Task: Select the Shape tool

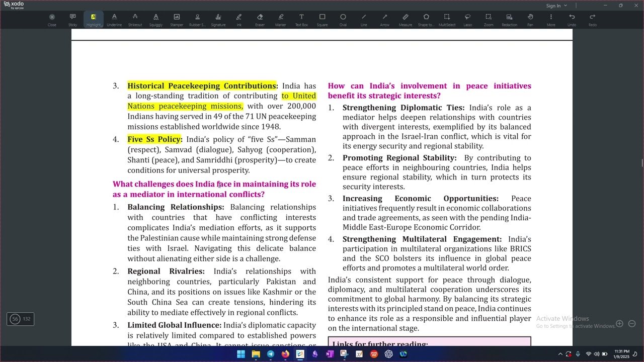Action: click(x=426, y=20)
